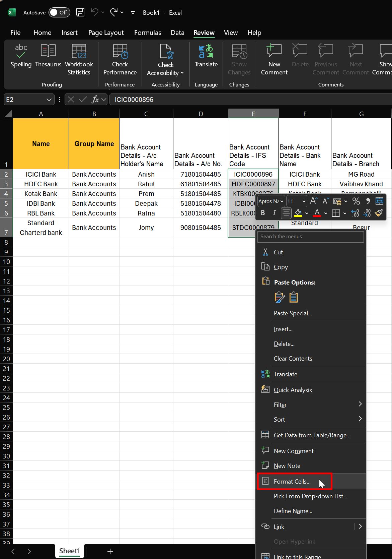The image size is (392, 559).
Task: Choose Paste Special in context menu
Action: (311, 313)
